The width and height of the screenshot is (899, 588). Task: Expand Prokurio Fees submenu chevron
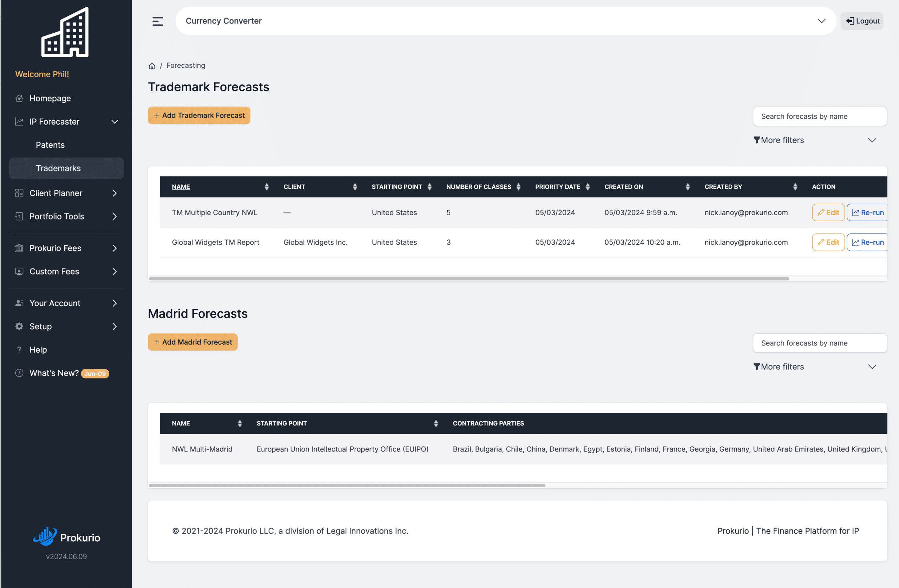[x=115, y=248]
